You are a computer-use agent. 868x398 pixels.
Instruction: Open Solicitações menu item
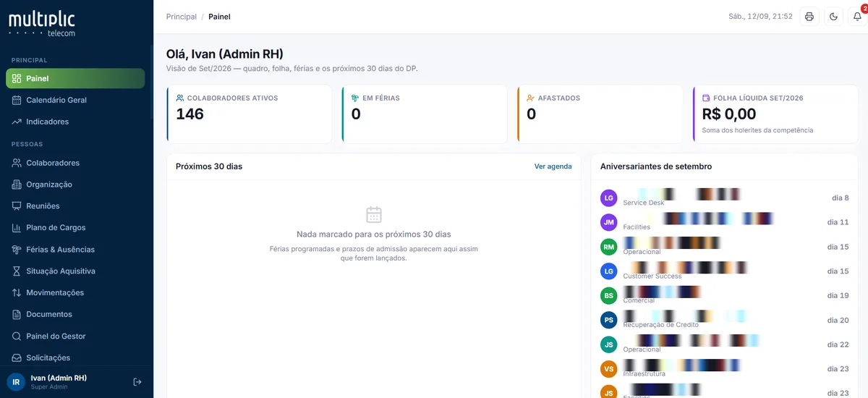click(75, 358)
